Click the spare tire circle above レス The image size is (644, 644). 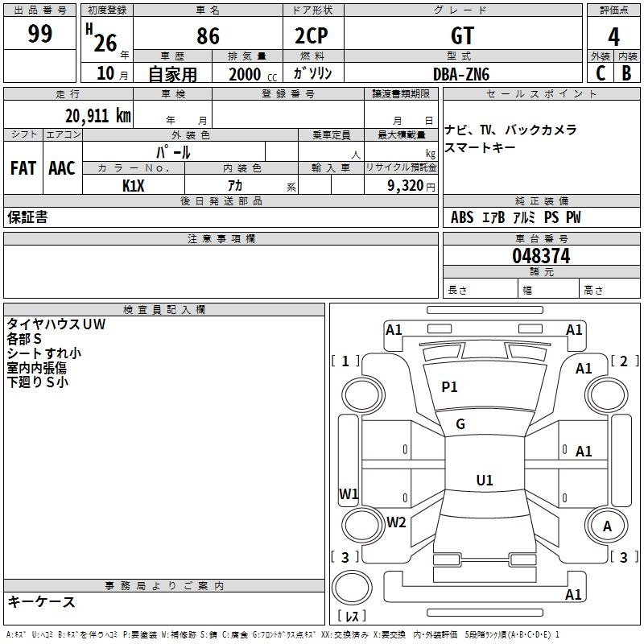click(352, 588)
